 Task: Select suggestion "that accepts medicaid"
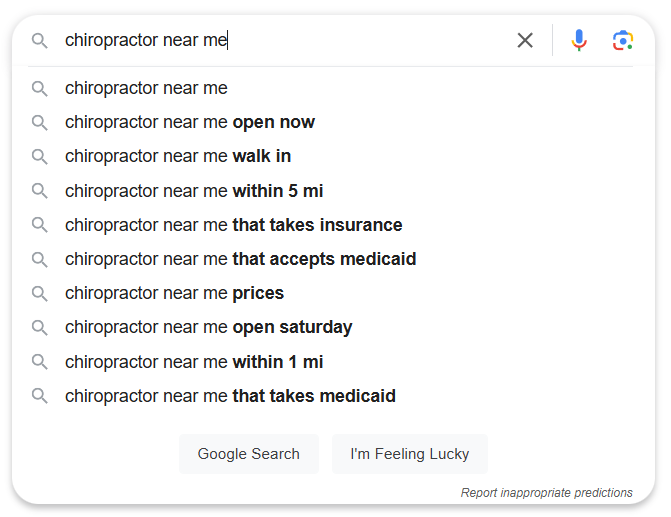coord(330,259)
